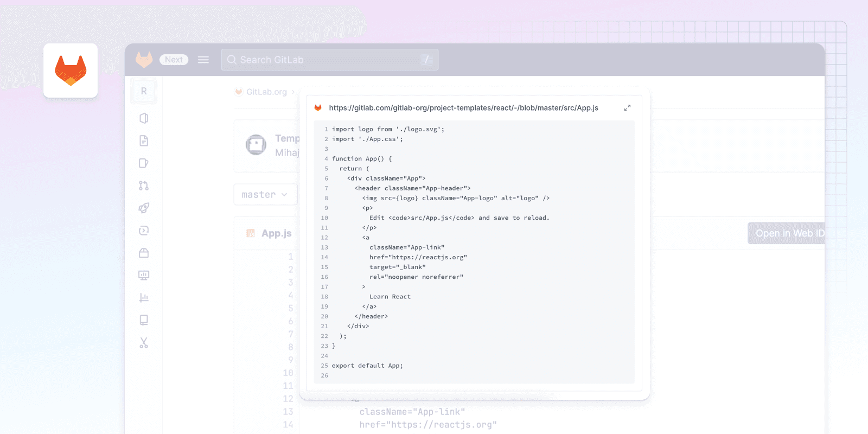Open the GitLab.org breadcrumb link
Viewport: 868px width, 434px height.
click(x=266, y=92)
